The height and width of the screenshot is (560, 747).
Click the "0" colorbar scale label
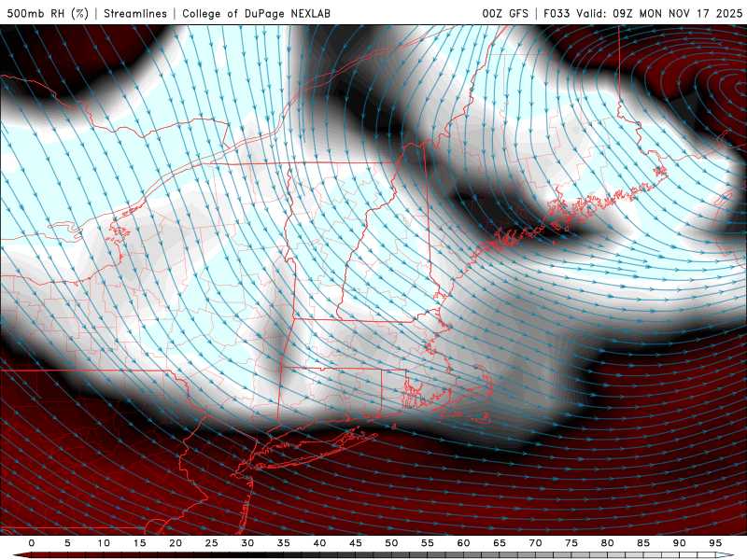(x=32, y=543)
